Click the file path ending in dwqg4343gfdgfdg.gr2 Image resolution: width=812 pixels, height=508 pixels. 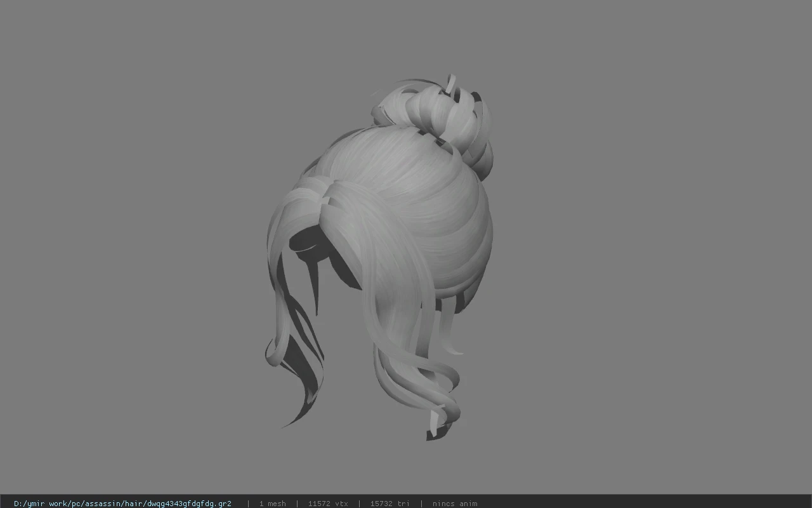[x=122, y=504]
